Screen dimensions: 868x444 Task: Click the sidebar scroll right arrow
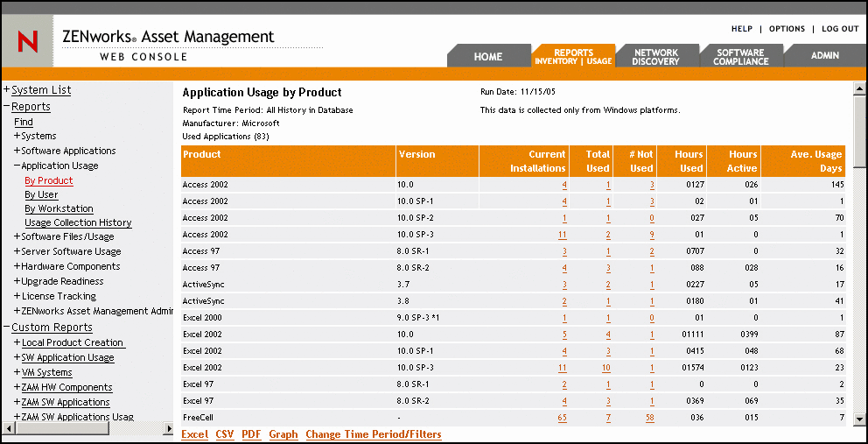tap(168, 428)
